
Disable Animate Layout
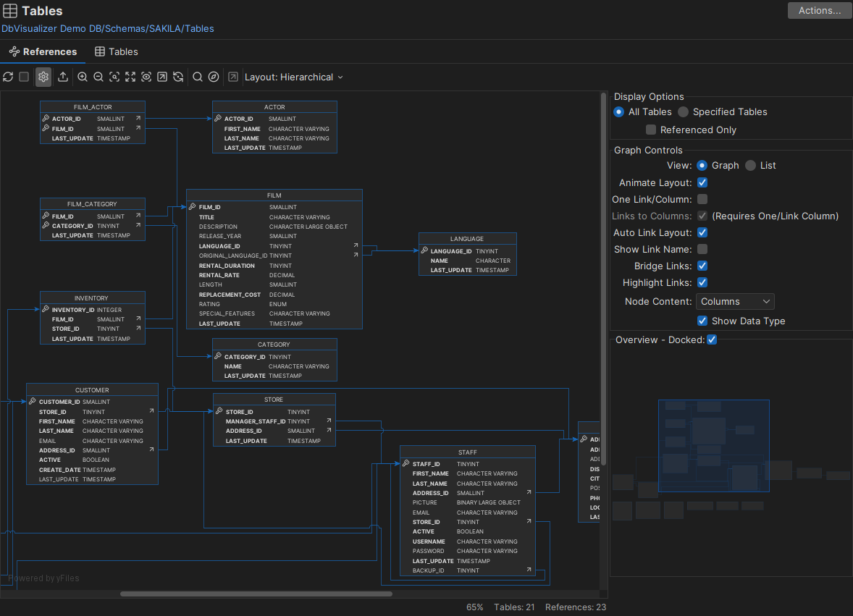702,182
